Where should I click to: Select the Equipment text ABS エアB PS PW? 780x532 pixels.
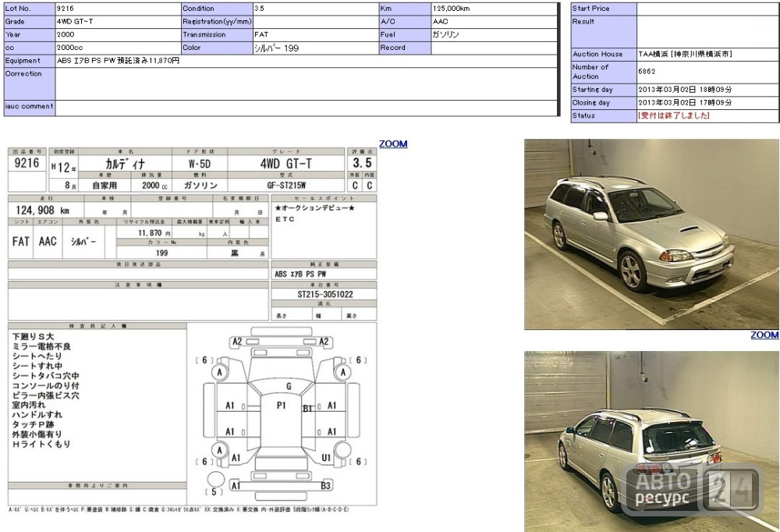pyautogui.click(x=86, y=60)
